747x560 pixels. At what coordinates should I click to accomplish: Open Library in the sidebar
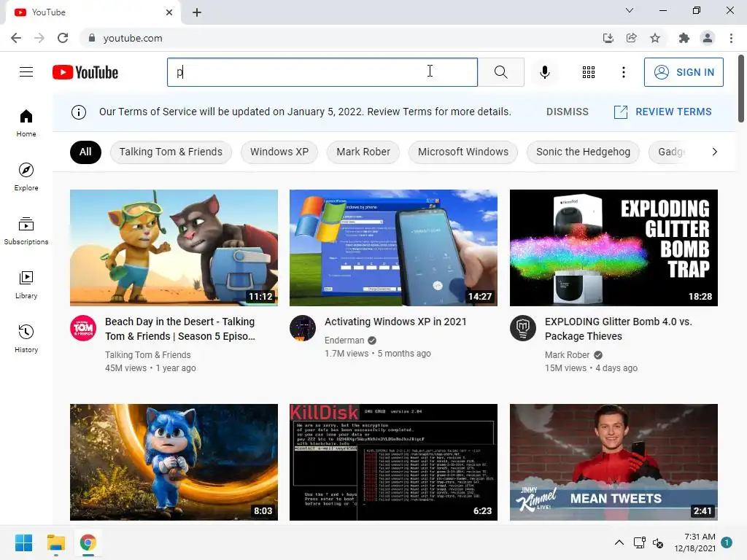tap(26, 285)
